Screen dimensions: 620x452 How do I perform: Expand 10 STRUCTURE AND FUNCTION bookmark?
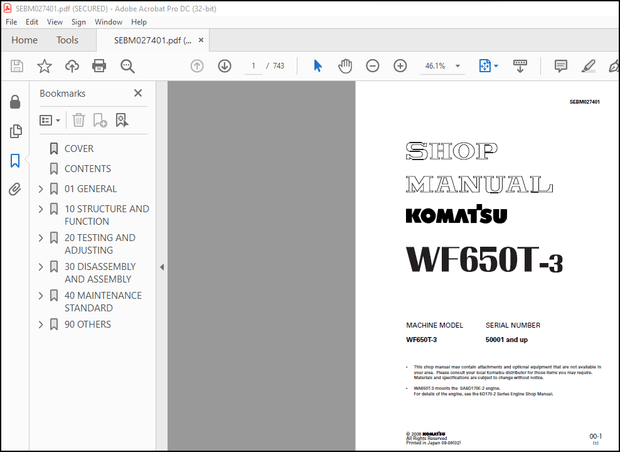pyautogui.click(x=41, y=209)
